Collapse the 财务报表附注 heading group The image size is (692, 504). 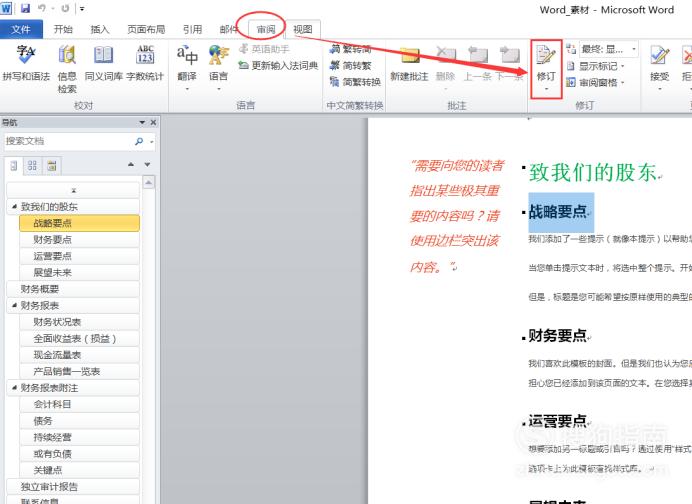15,388
